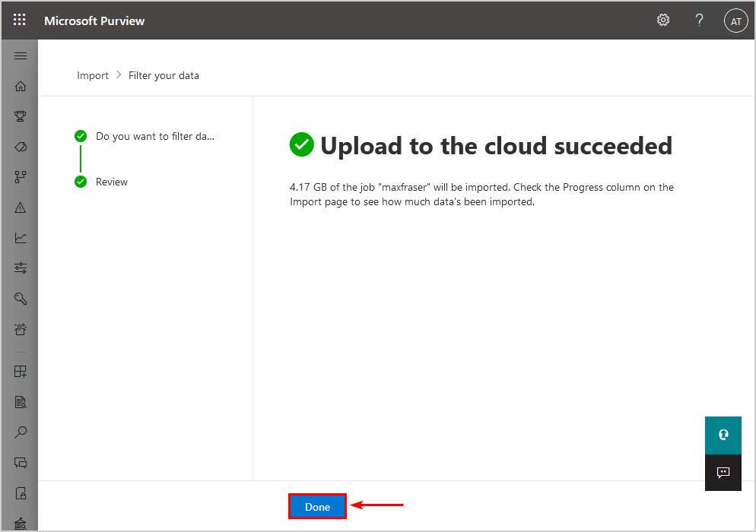The height and width of the screenshot is (532, 756).
Task: Open the Content search magnifier icon
Action: click(x=21, y=432)
